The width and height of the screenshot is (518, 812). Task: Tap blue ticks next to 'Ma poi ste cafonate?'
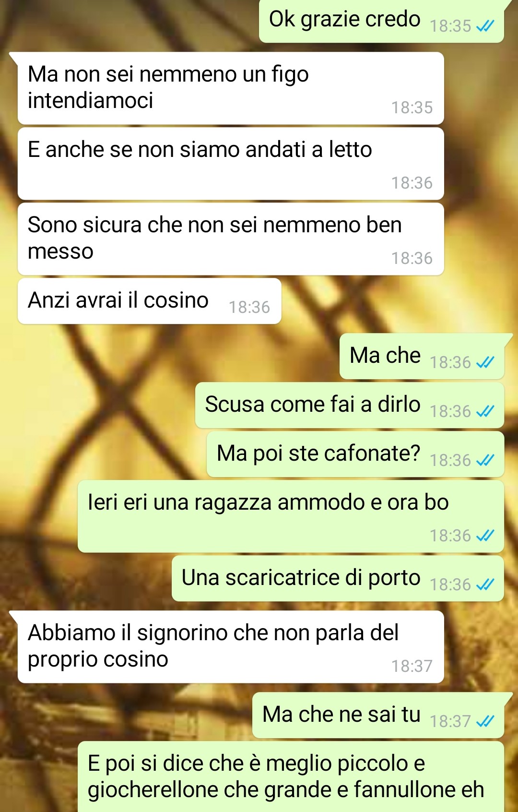pos(485,460)
